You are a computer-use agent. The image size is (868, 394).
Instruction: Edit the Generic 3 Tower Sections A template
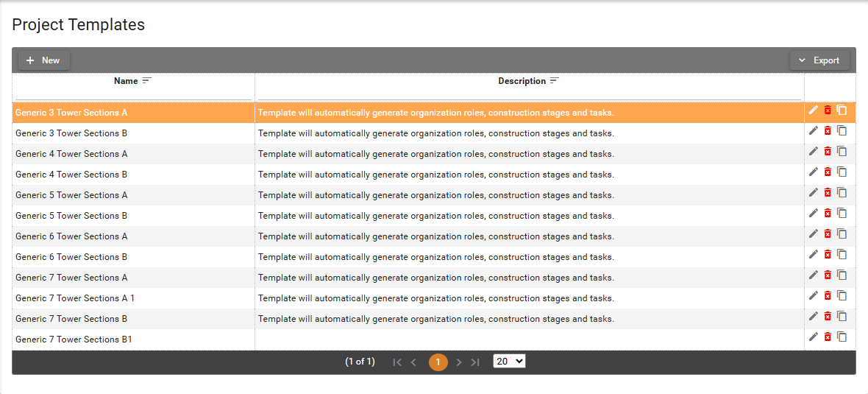(813, 110)
